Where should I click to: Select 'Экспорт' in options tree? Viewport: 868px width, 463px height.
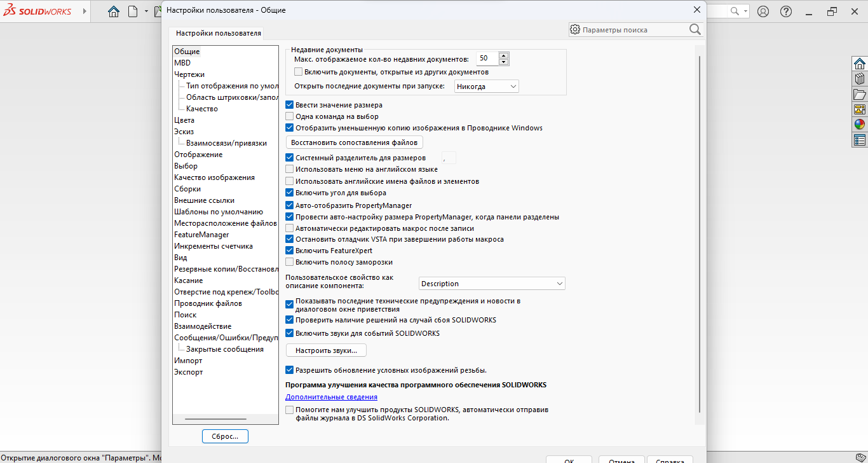click(188, 372)
